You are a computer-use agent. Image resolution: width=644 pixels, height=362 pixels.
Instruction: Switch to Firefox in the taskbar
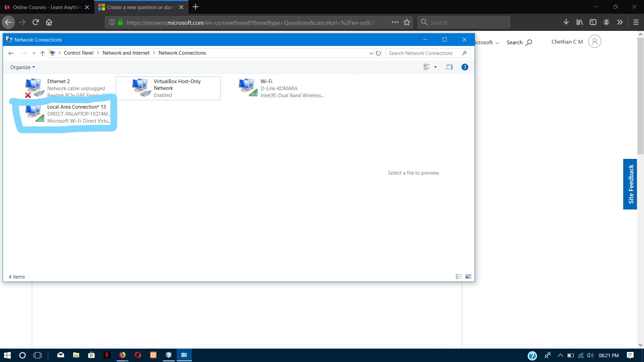click(122, 355)
